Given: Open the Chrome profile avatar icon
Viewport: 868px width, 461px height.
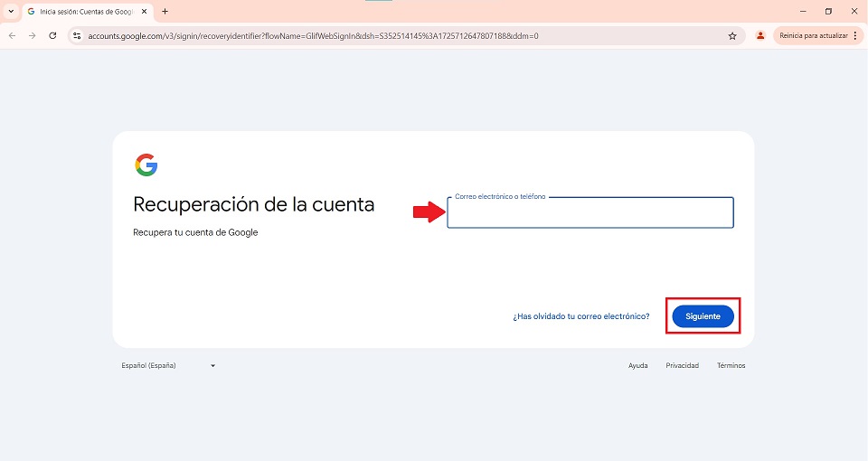Looking at the screenshot, I should (x=760, y=35).
